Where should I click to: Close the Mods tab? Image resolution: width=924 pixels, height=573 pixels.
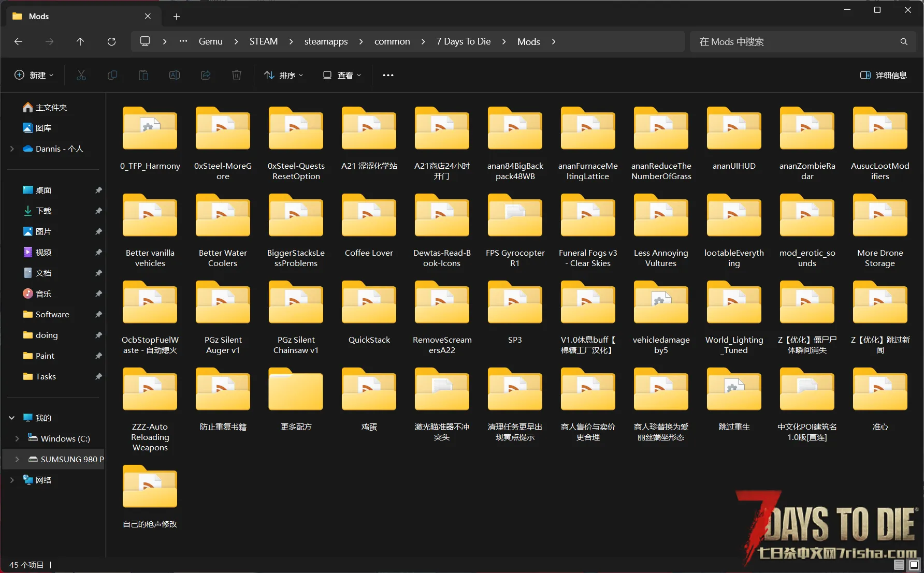click(x=148, y=16)
